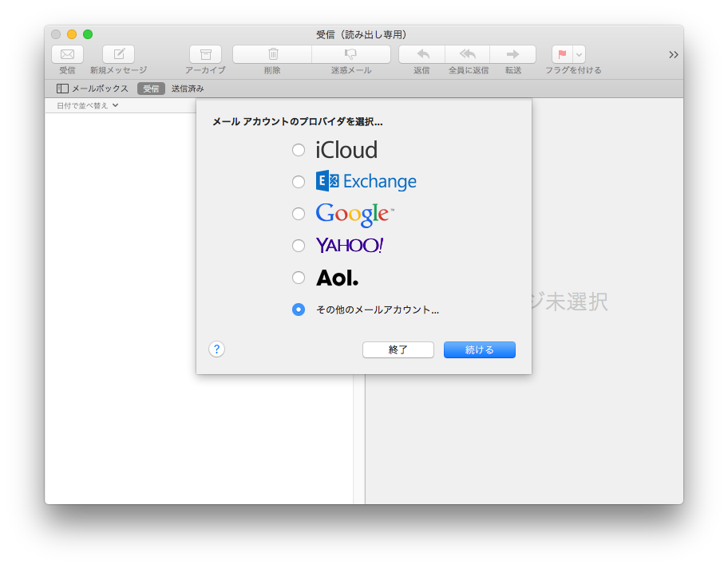Open the flag color dropdown arrow
Image resolution: width=728 pixels, height=568 pixels.
[x=579, y=54]
